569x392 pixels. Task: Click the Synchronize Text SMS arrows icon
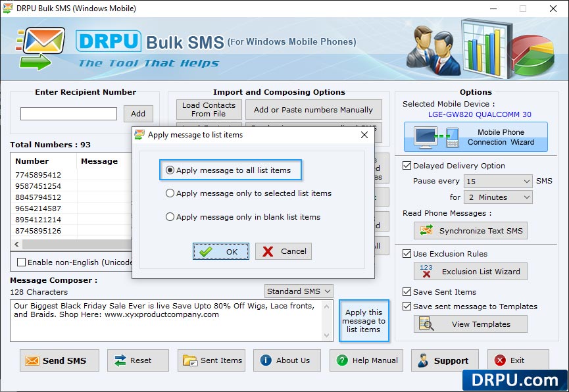[426, 230]
